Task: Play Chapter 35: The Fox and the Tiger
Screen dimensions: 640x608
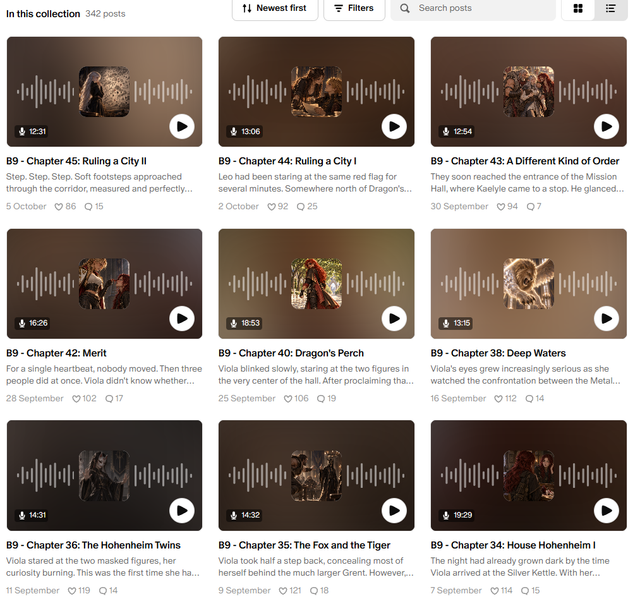Action: [x=394, y=510]
